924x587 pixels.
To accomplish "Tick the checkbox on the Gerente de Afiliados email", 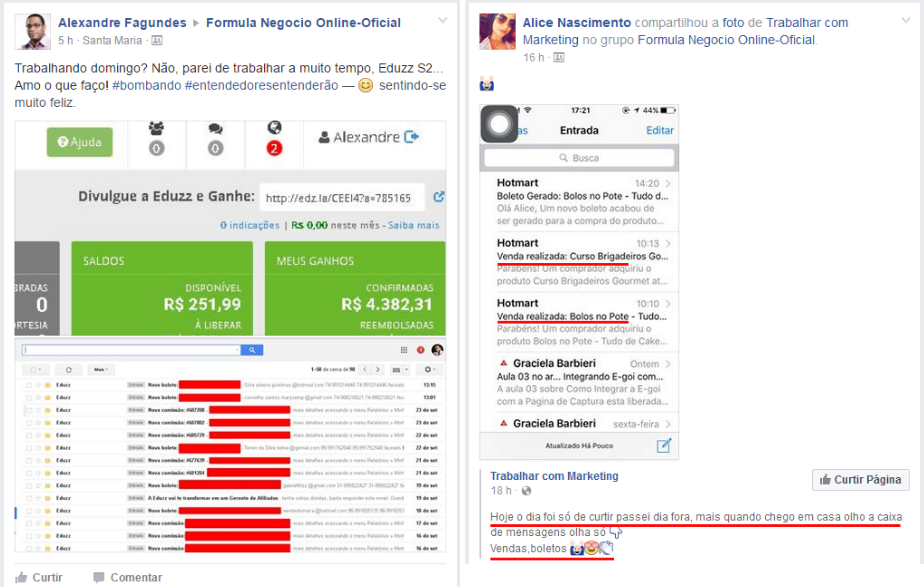I will click(x=29, y=498).
